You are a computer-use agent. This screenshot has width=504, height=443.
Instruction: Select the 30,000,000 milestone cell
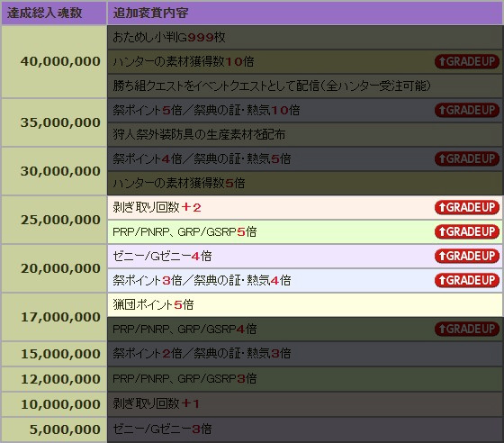point(54,171)
